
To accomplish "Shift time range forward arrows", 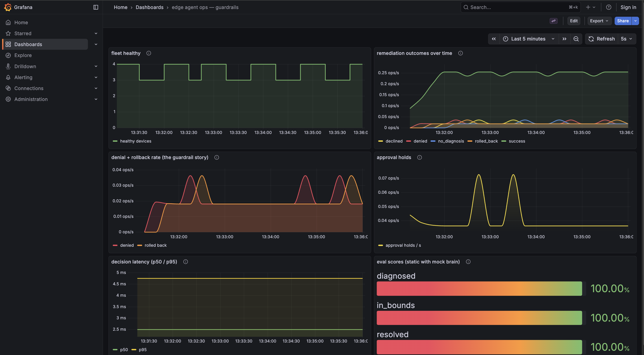I will 564,39.
